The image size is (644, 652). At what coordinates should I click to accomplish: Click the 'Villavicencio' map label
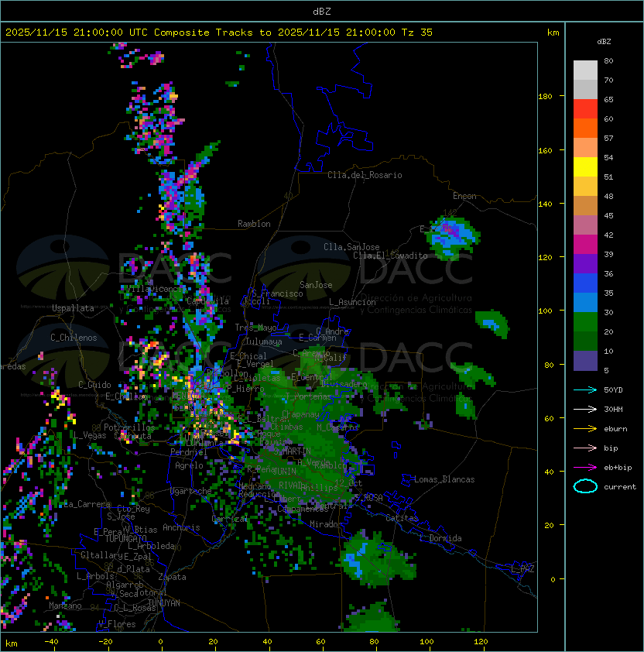[155, 288]
